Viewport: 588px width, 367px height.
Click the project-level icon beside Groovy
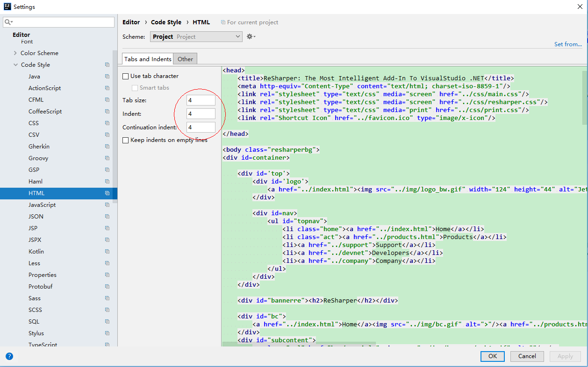coord(107,158)
